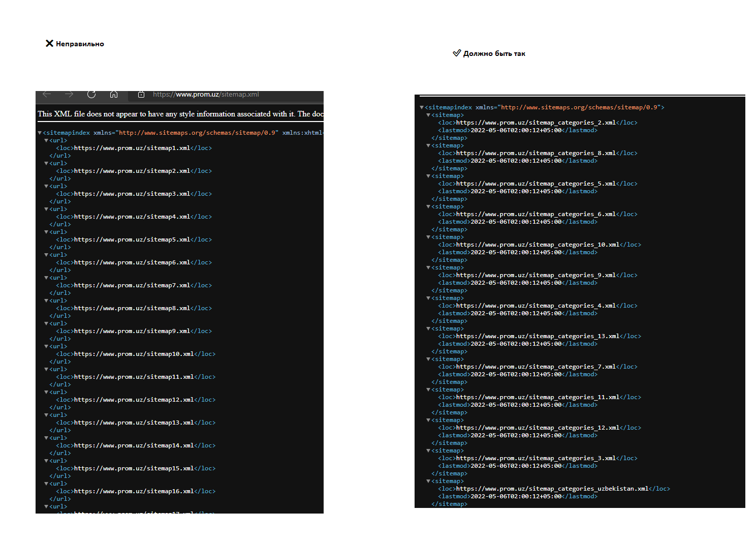Select the loc line with sitemap13.xml
756x541 pixels.
136,423
